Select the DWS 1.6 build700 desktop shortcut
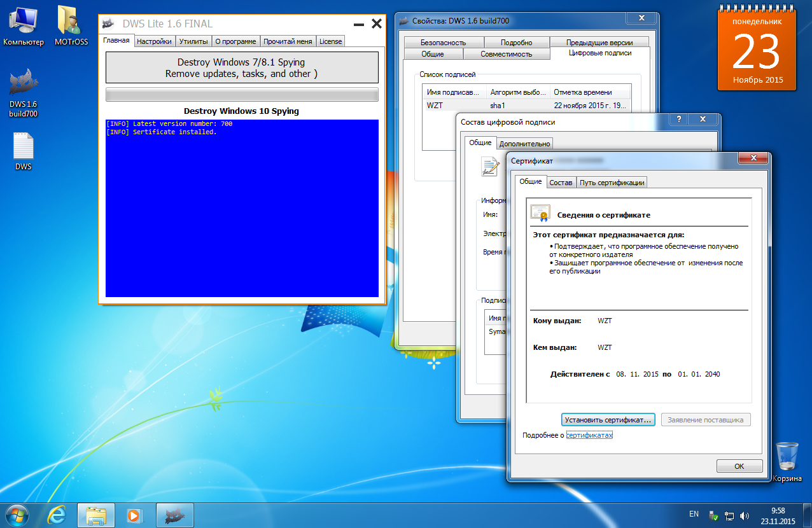 (x=24, y=93)
